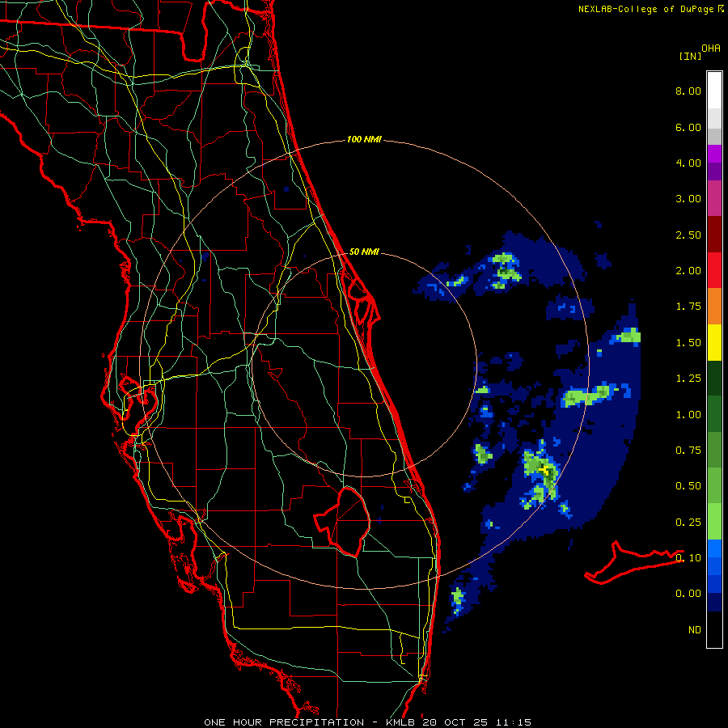Screen dimensions: 728x728
Task: Click the 8.00 legend value
Action: click(x=688, y=91)
